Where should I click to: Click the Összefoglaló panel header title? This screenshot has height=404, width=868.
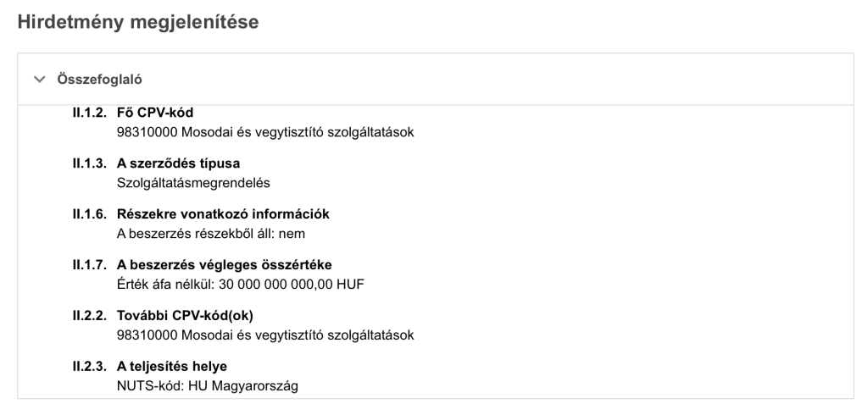point(99,80)
